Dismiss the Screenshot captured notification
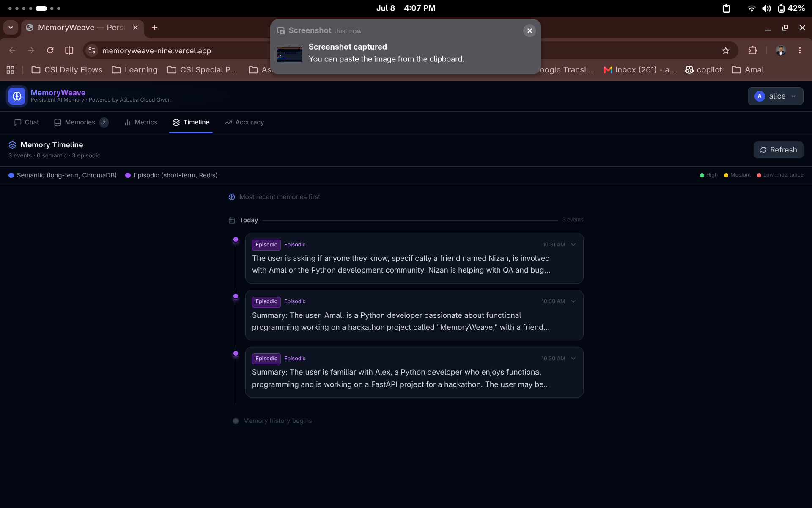 [x=529, y=30]
